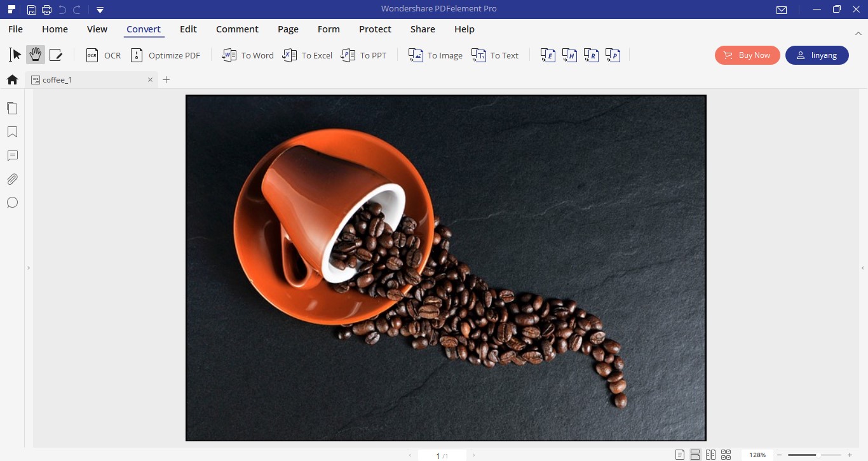Choose the Select (arrow cursor) tool
Screen dimensions: 868x461
(x=15, y=55)
